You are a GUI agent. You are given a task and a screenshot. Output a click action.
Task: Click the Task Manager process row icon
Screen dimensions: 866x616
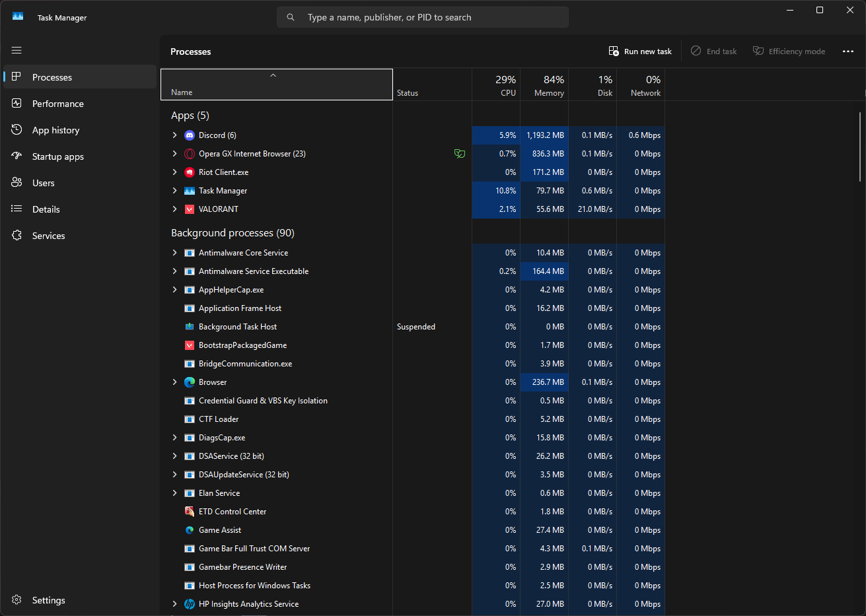click(x=190, y=191)
